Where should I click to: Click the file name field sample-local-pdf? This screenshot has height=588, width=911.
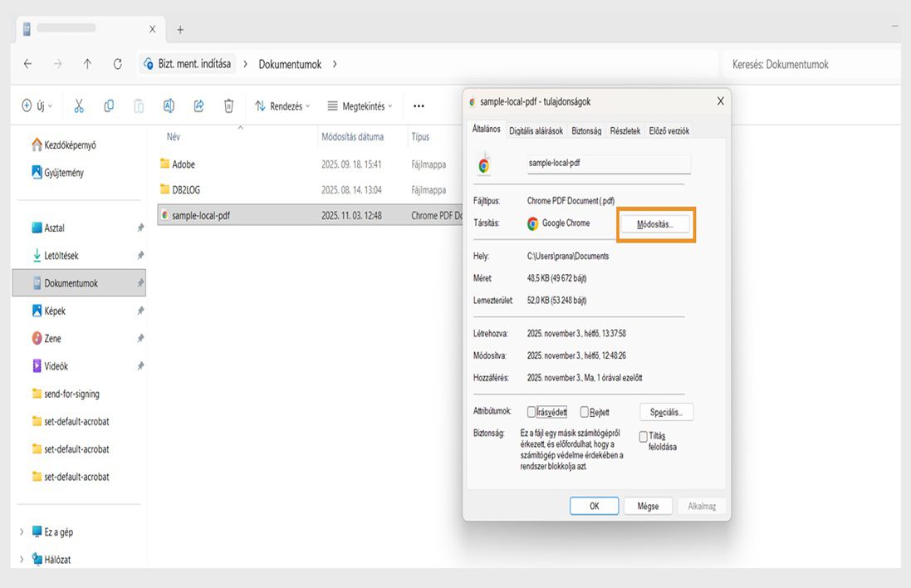609,164
